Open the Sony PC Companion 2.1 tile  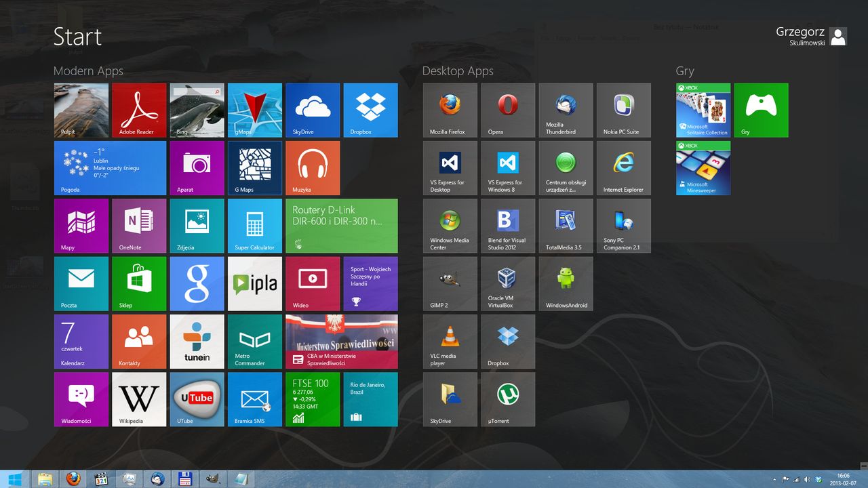[x=624, y=226]
